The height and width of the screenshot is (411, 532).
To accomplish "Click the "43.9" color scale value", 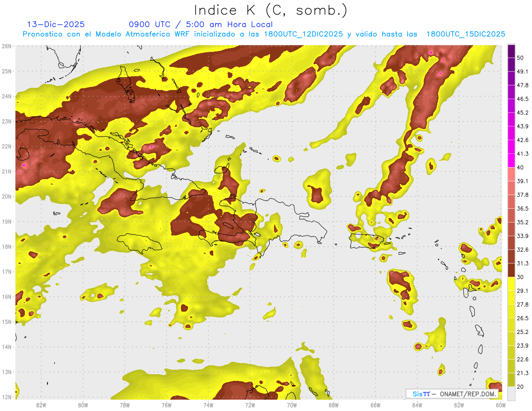I will (523, 126).
